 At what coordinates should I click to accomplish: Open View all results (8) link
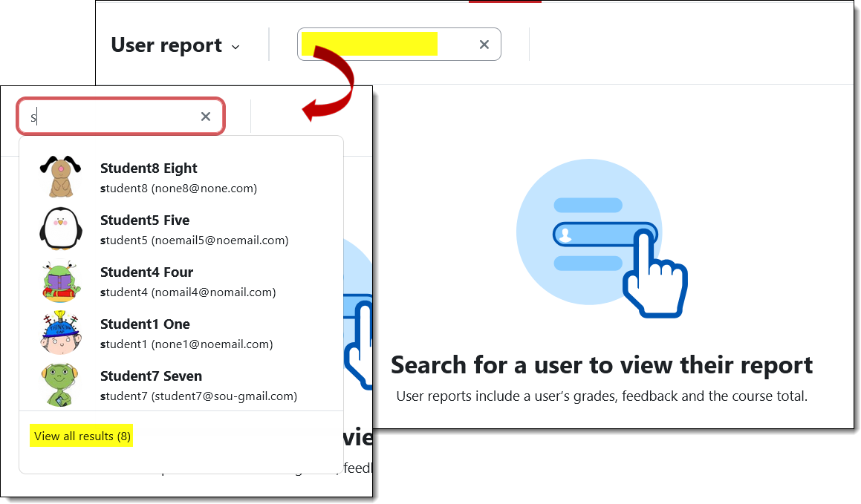coord(82,436)
